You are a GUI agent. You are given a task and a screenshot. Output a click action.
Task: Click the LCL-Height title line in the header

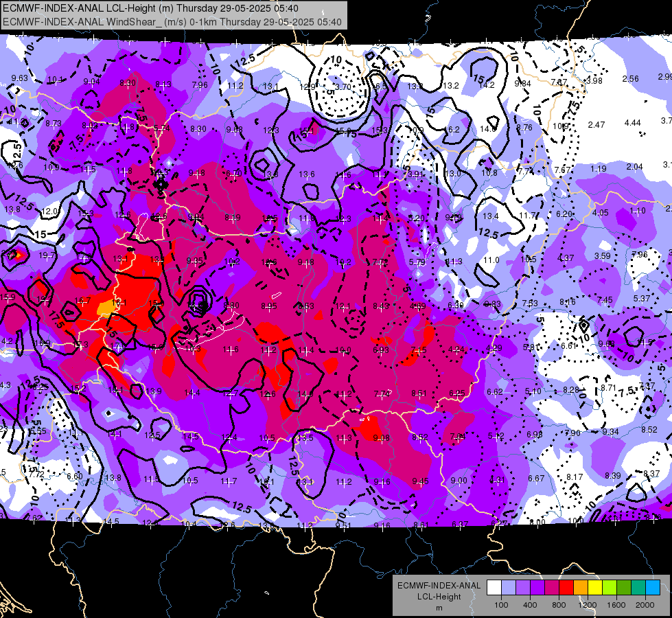[x=150, y=8]
